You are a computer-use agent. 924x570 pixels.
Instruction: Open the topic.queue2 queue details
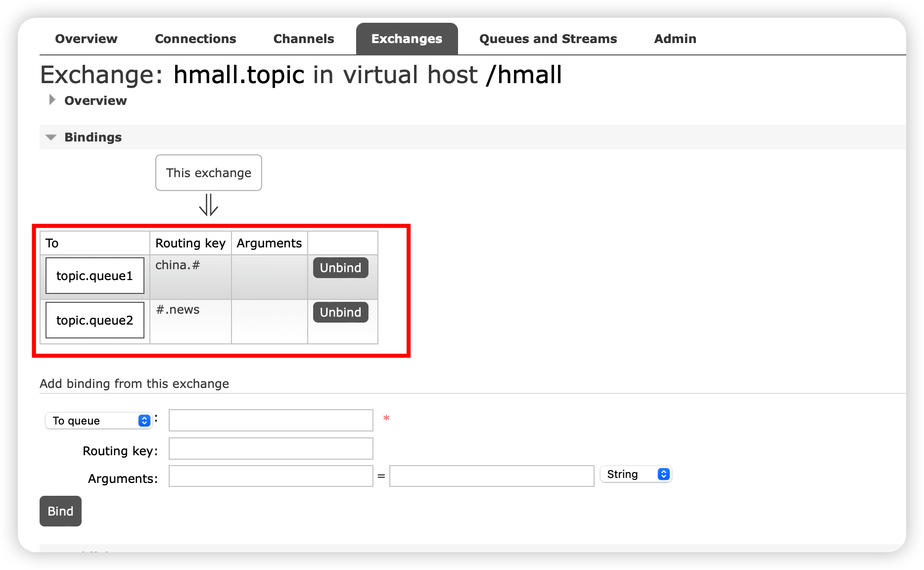point(94,320)
